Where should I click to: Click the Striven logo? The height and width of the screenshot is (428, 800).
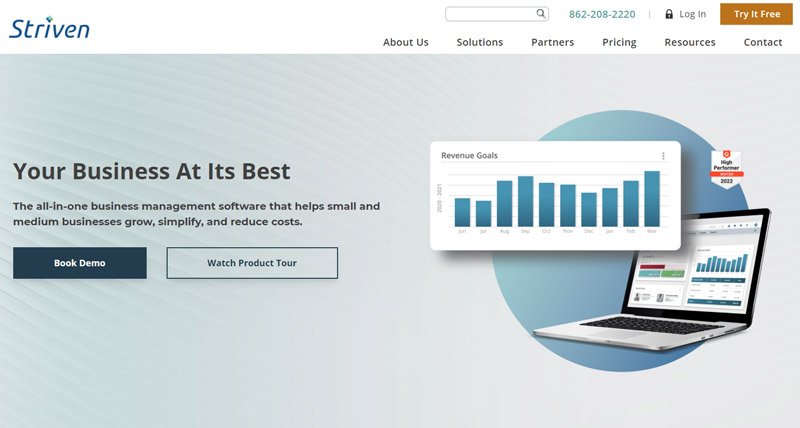(x=49, y=26)
